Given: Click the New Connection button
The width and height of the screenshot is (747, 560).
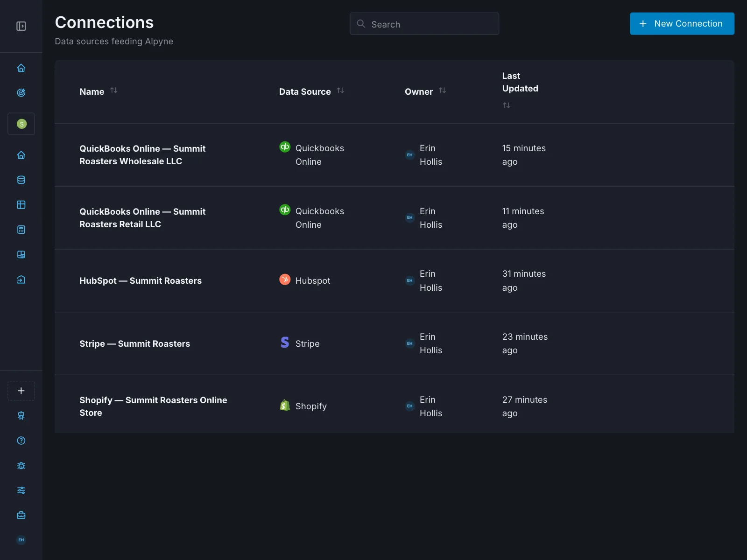Looking at the screenshot, I should [682, 24].
